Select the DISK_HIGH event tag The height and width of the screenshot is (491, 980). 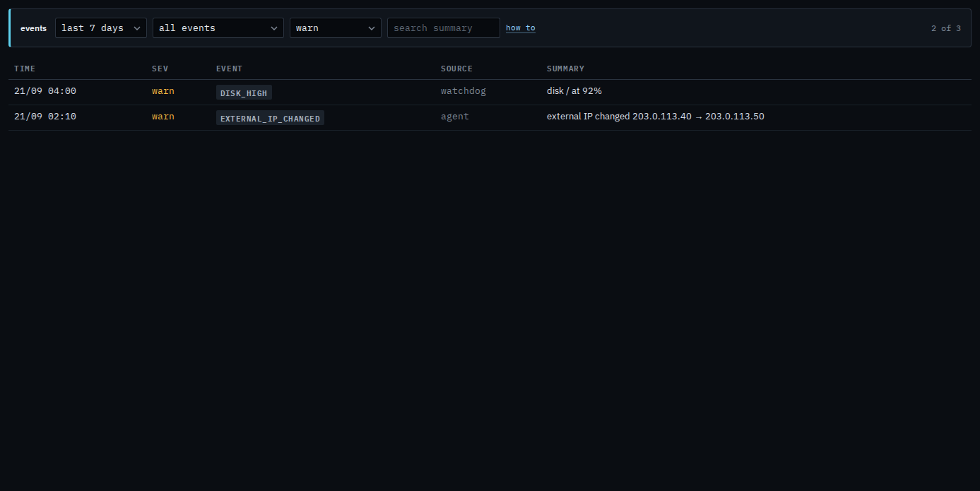tap(244, 93)
